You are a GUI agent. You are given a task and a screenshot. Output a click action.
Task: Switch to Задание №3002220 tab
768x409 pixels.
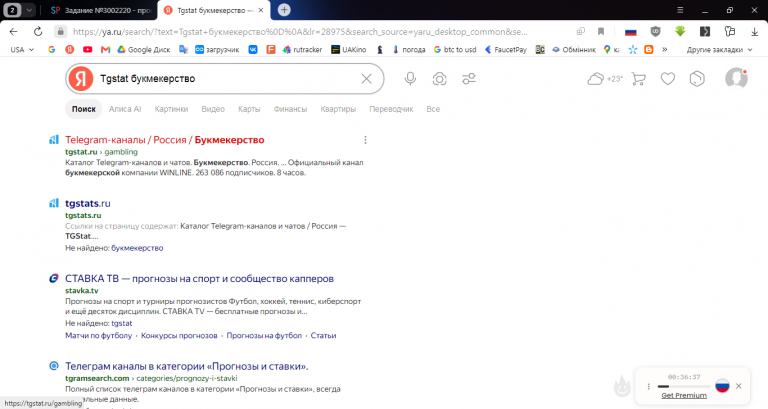tap(100, 10)
